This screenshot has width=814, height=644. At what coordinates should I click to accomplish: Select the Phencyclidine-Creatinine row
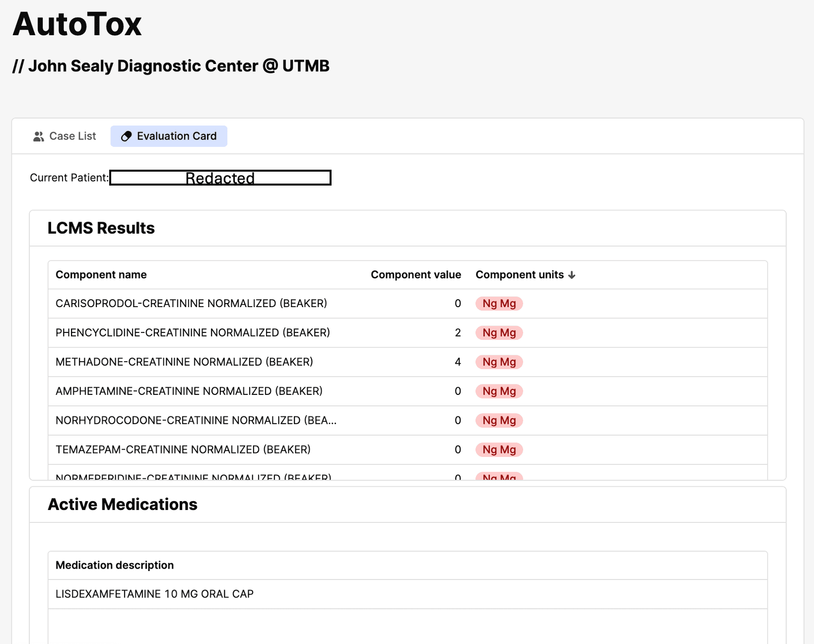193,333
